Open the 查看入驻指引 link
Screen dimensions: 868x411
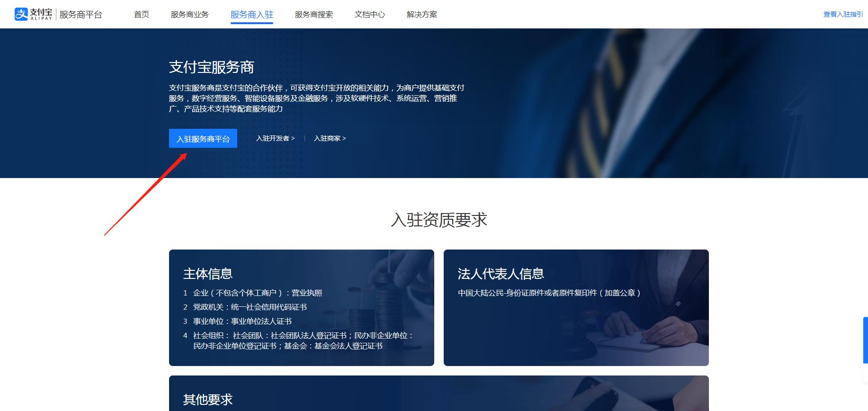pyautogui.click(x=842, y=15)
